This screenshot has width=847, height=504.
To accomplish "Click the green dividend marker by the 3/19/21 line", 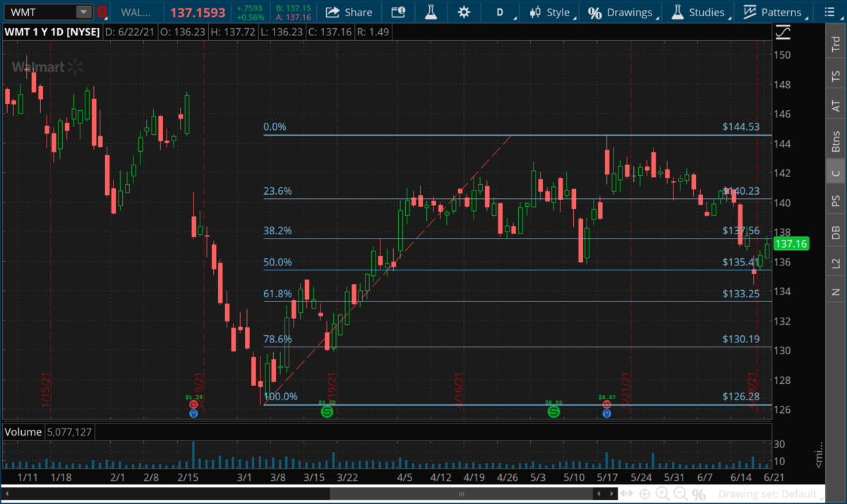I will pos(327,411).
